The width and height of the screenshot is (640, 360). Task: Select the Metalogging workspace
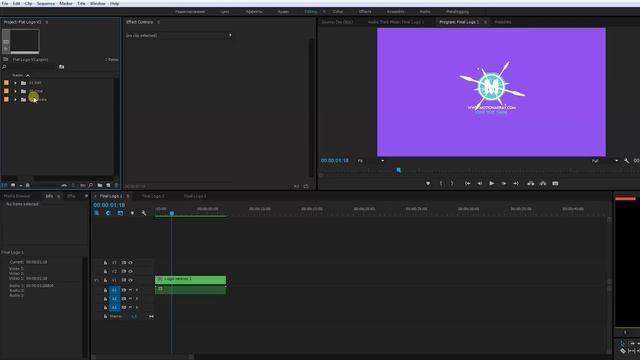457,12
